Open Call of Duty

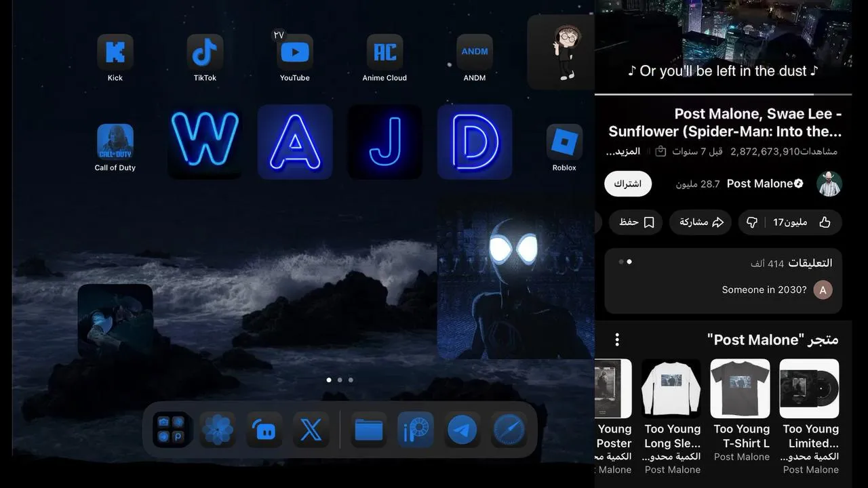[x=115, y=142]
